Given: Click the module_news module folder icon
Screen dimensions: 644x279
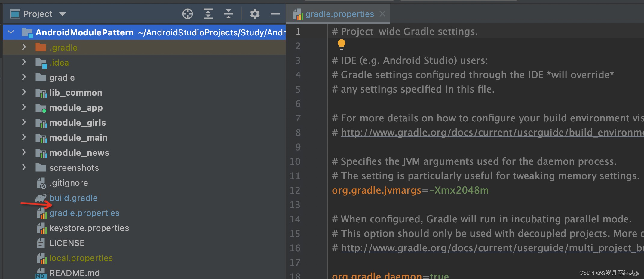Looking at the screenshot, I should coord(41,153).
